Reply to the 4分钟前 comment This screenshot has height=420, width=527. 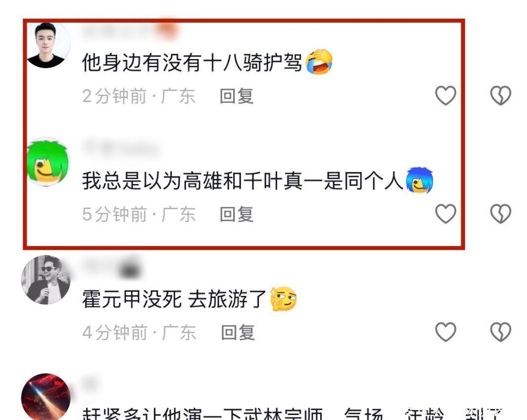click(238, 332)
